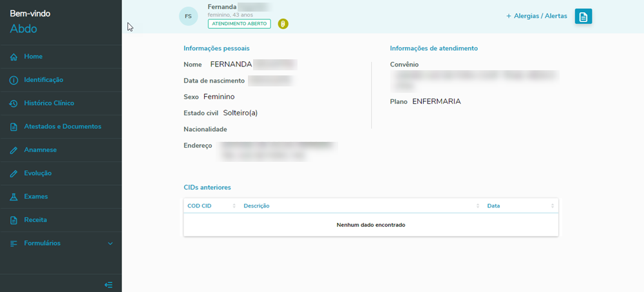Click the Histórico Clínico clock-history icon

coord(14,104)
